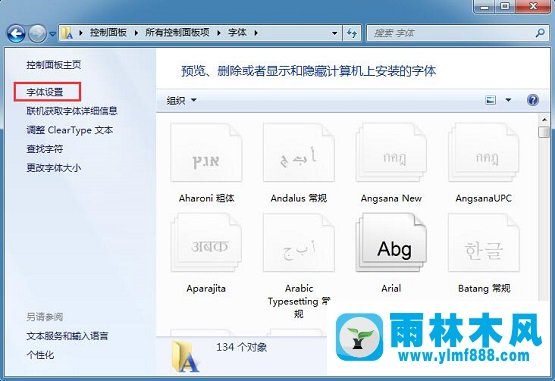Open 文本服务和输入语言 link

pos(67,336)
